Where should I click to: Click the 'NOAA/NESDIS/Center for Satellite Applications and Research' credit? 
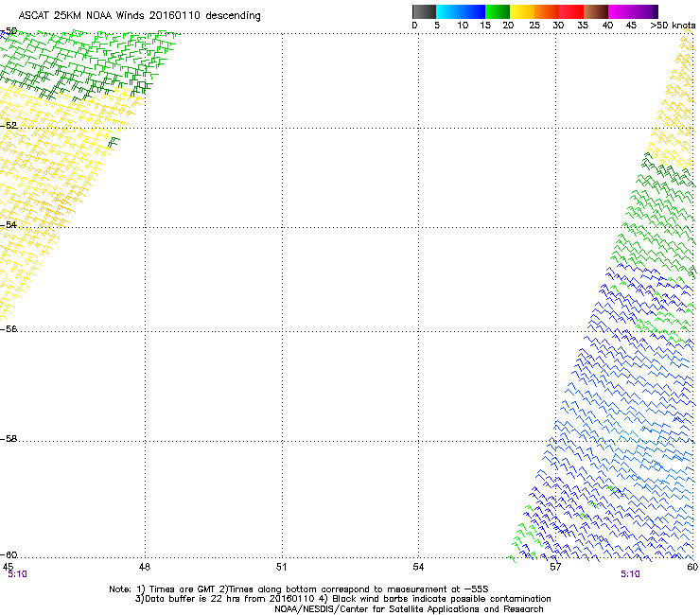409,609
